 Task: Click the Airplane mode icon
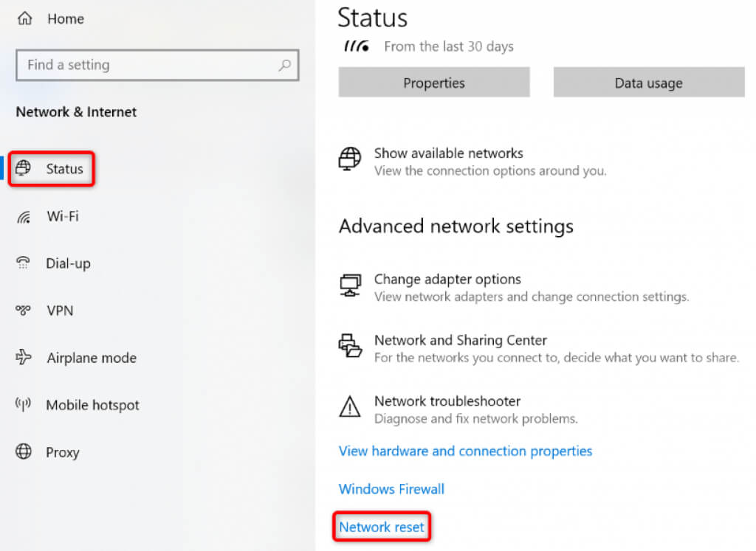[x=24, y=358]
